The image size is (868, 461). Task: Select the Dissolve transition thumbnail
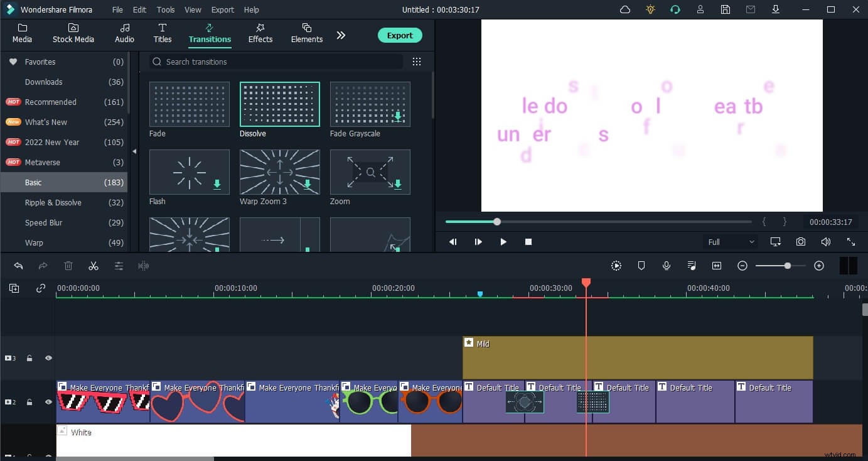(x=280, y=104)
